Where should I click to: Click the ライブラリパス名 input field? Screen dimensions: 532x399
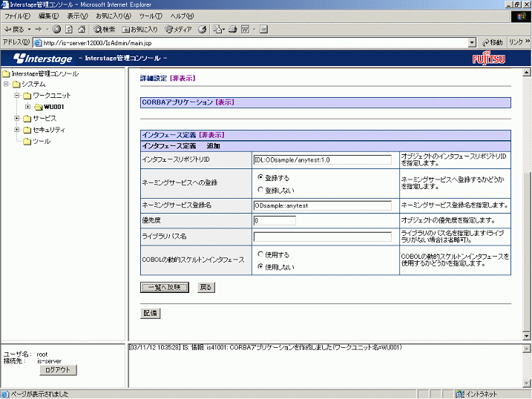(x=323, y=237)
